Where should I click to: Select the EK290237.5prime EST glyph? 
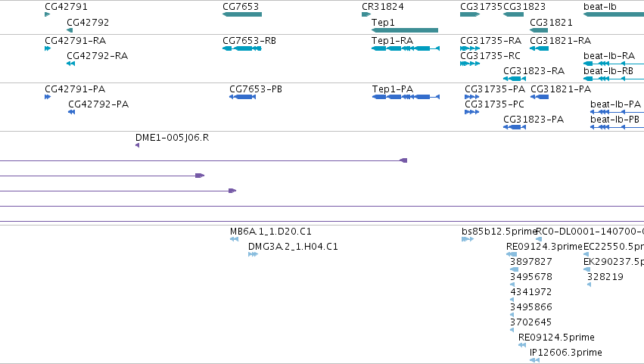[587, 269]
